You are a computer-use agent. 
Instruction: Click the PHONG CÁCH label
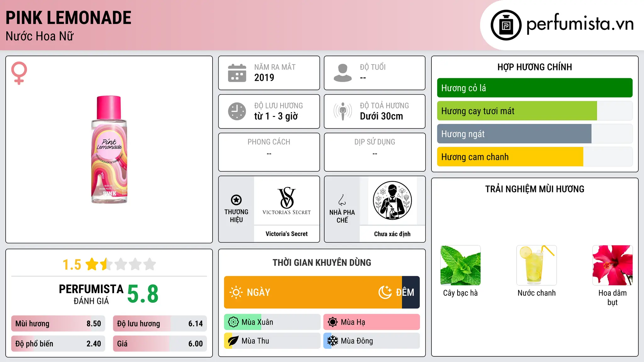(x=269, y=142)
